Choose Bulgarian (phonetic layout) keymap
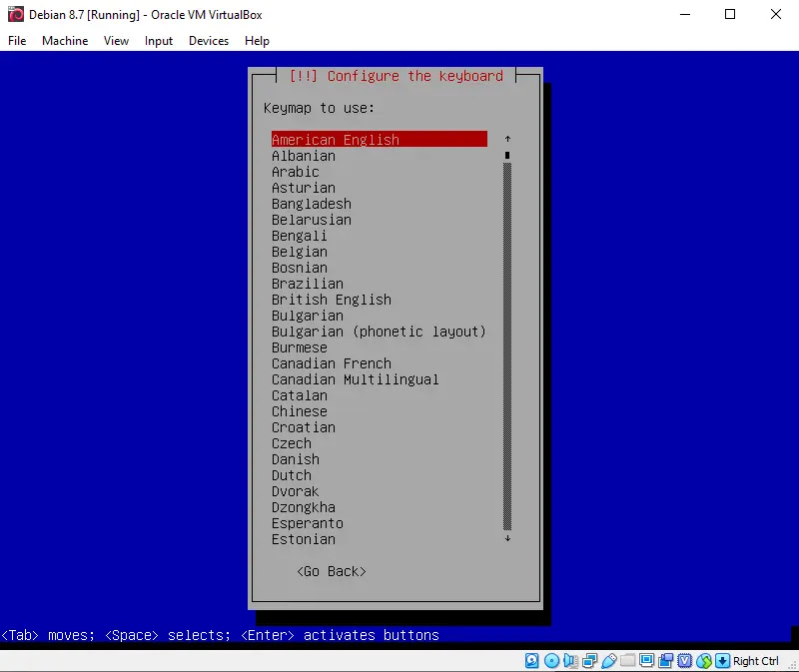Viewport: 799px width, 672px height. point(380,332)
